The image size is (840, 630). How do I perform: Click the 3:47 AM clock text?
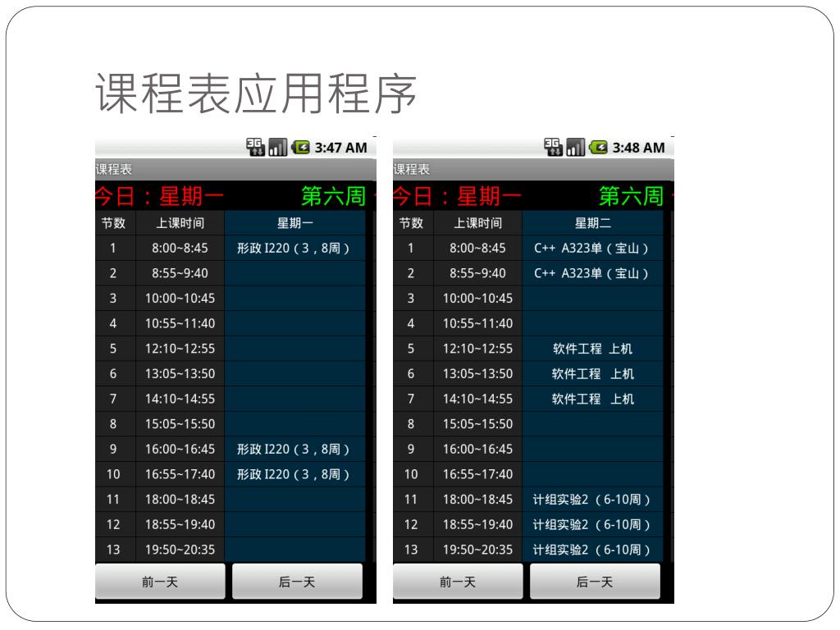(340, 148)
